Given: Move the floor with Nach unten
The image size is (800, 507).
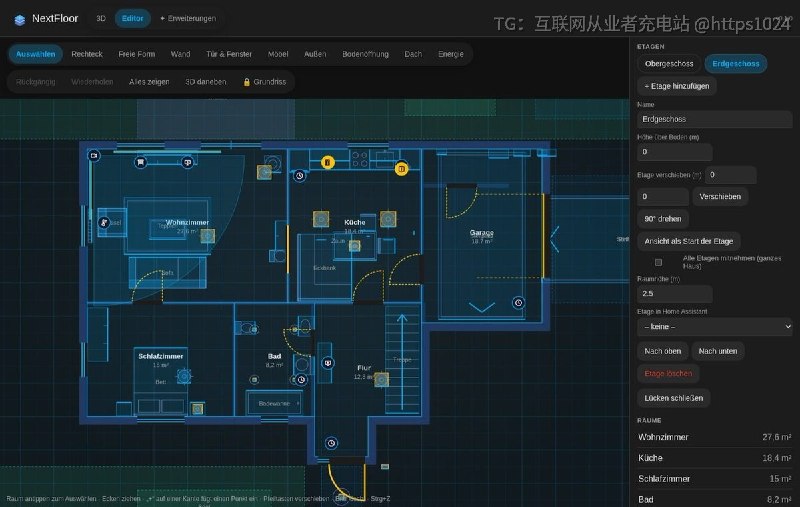Looking at the screenshot, I should [718, 351].
